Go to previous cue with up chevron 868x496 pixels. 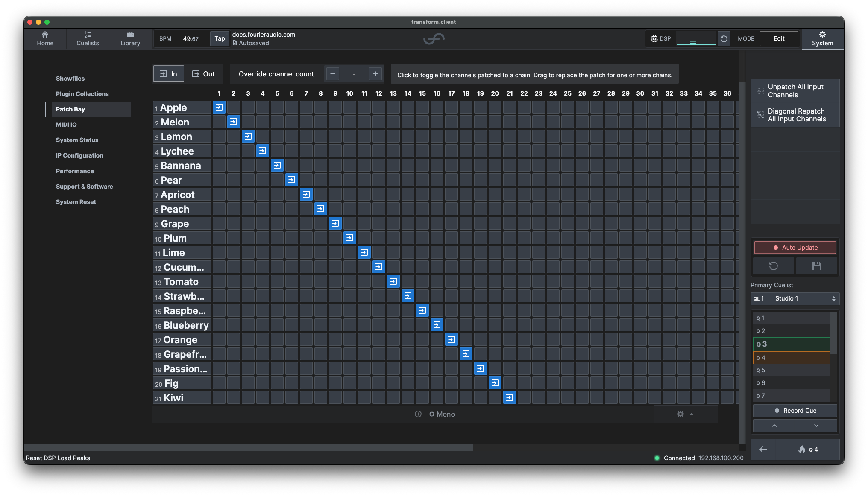[x=774, y=426]
